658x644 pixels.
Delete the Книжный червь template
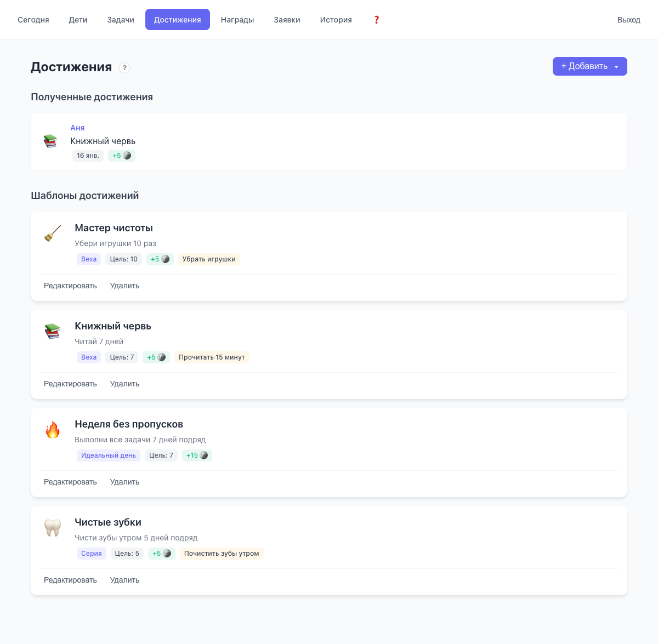(124, 384)
